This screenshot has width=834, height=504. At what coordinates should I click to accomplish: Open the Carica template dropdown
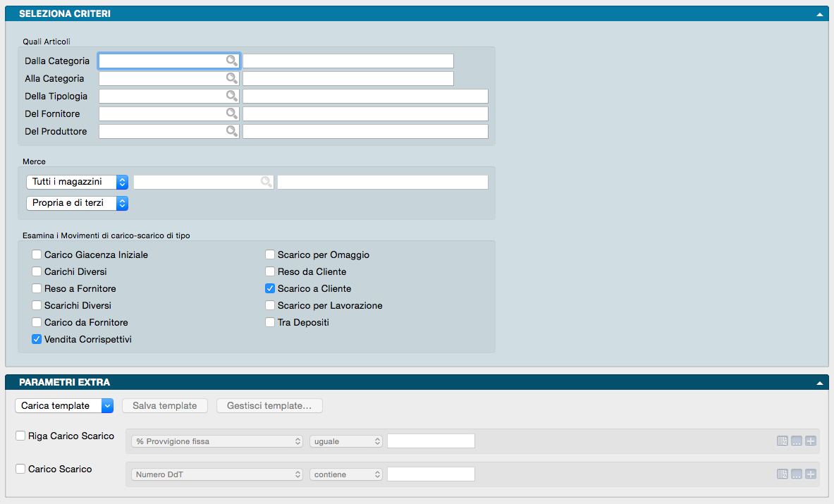pyautogui.click(x=64, y=405)
